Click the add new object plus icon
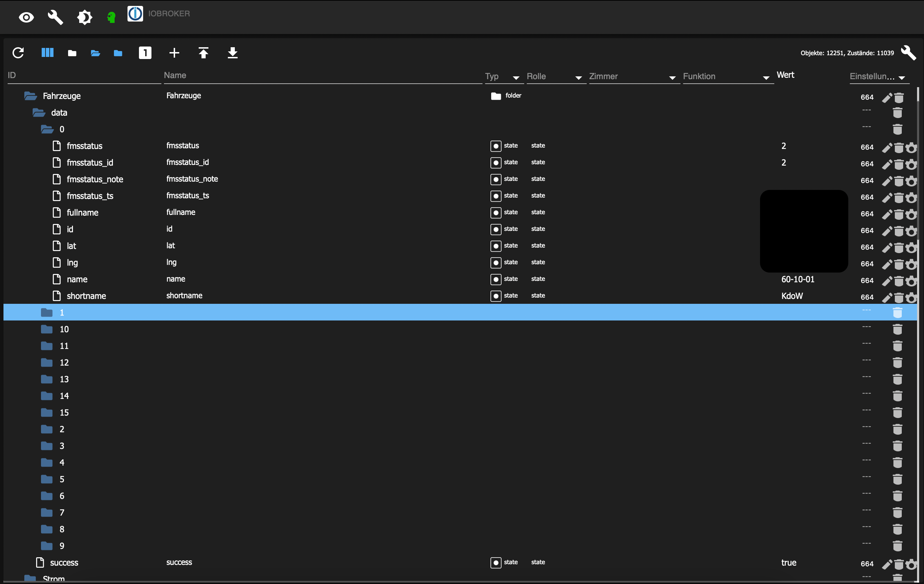 (174, 52)
